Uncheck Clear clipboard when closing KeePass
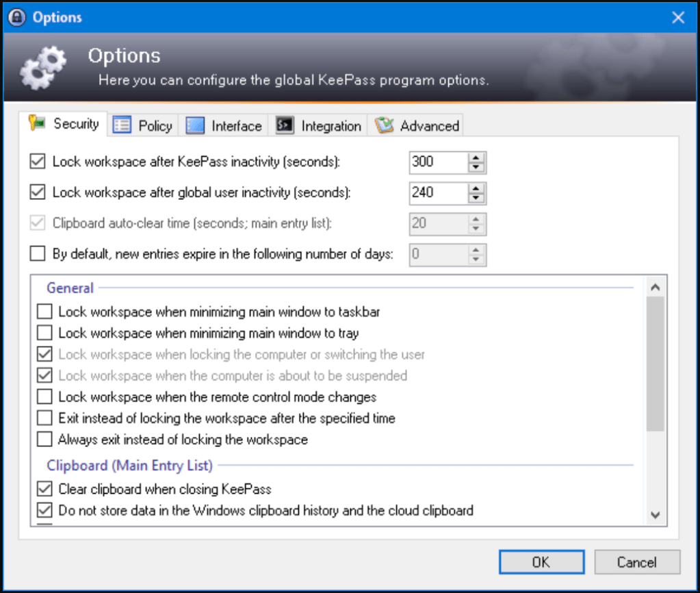Screen dimensions: 700x593 [44, 489]
